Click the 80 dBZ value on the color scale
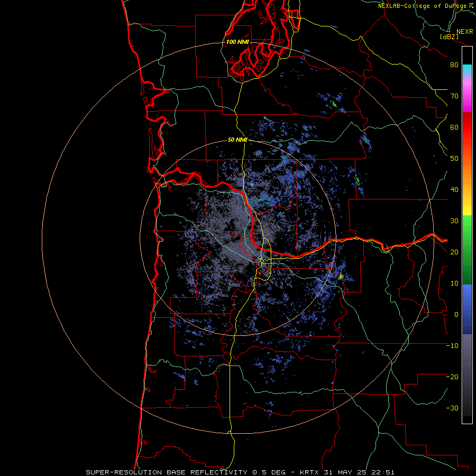Viewport: 476px width, 476px height. coord(454,65)
